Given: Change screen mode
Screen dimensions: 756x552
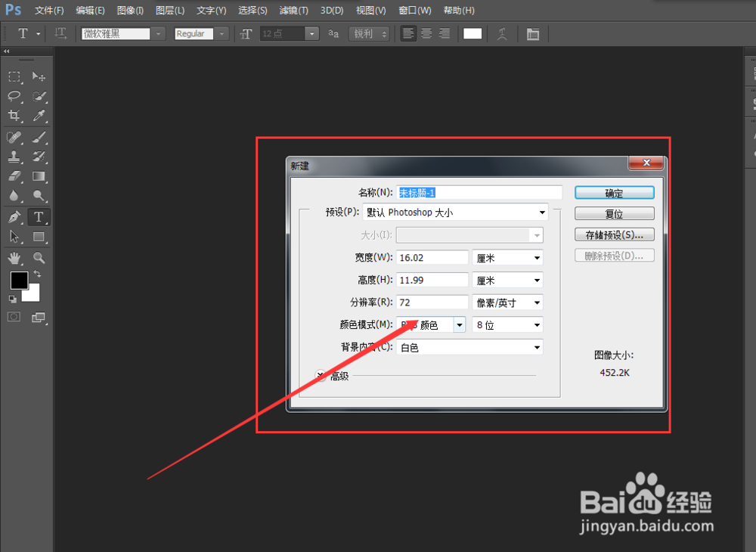Looking at the screenshot, I should pos(38,317).
